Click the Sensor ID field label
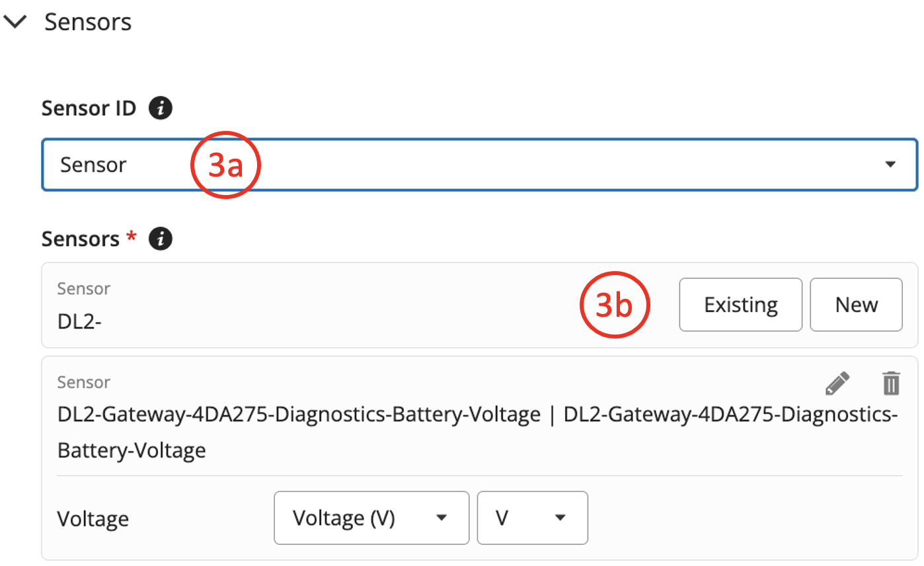The width and height of the screenshot is (924, 566). (x=89, y=108)
